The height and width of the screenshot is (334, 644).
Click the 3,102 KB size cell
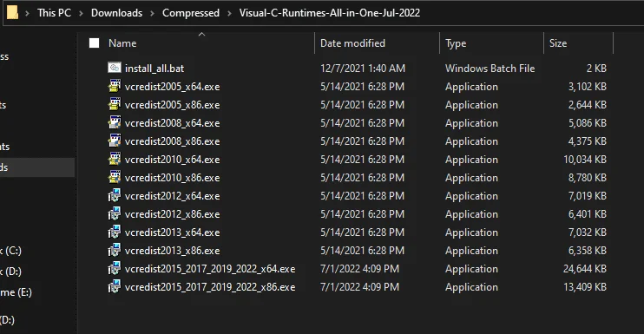coord(588,87)
